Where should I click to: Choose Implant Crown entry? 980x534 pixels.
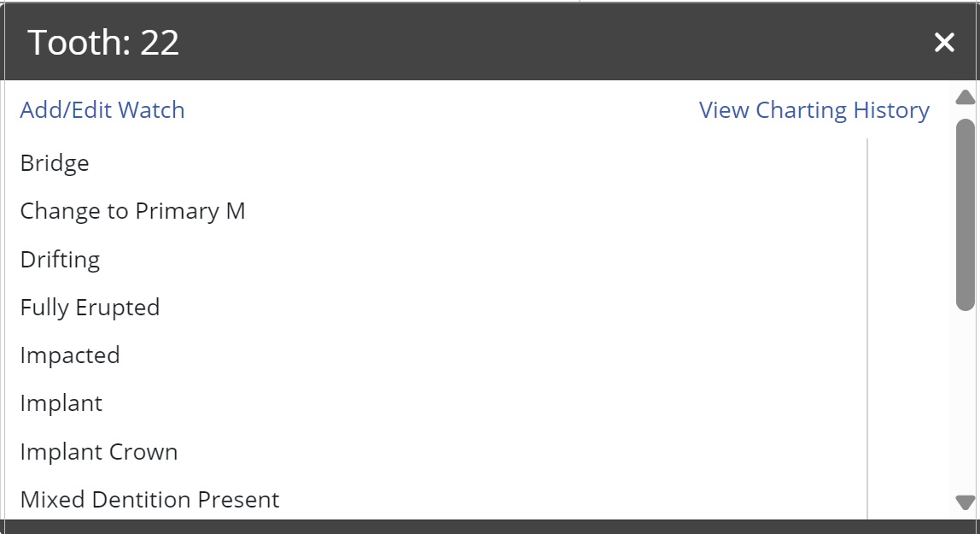pos(99,452)
